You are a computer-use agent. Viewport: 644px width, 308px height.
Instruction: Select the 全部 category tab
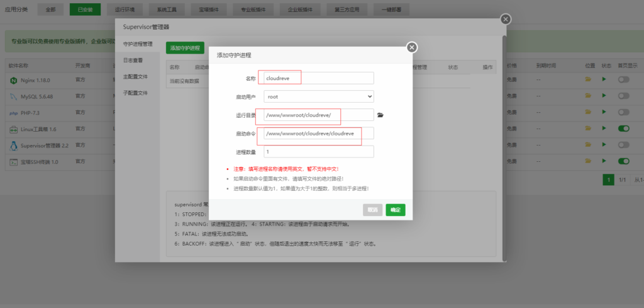(x=50, y=10)
